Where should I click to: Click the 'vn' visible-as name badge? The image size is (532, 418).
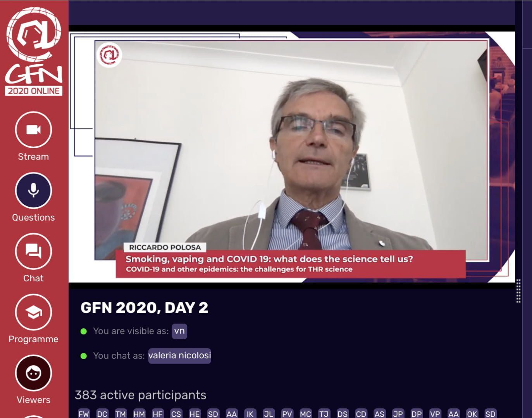(179, 331)
